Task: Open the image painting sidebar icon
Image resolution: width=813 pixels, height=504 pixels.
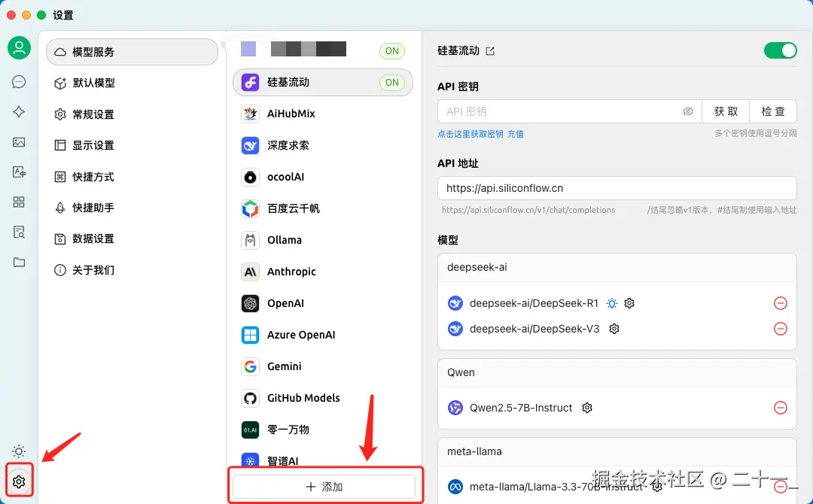Action: [x=19, y=142]
